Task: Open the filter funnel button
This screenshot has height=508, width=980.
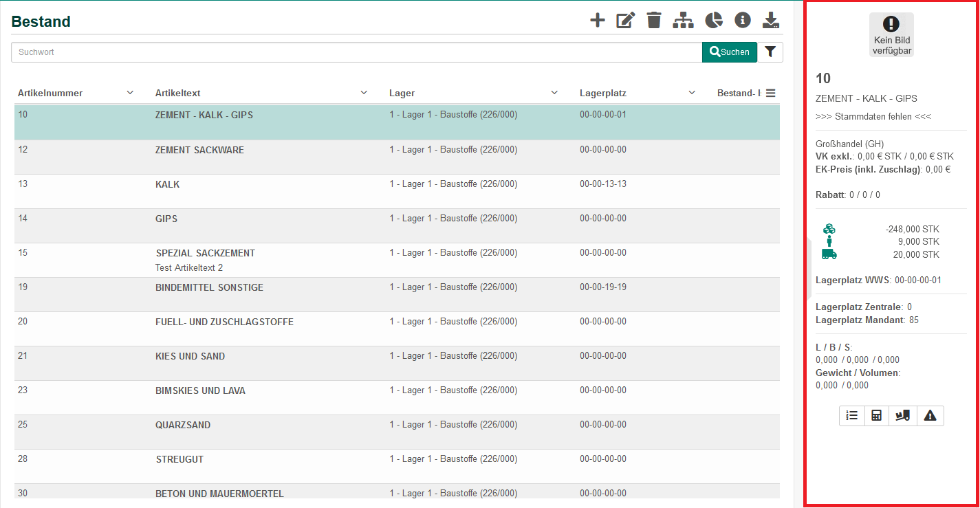Action: pos(770,52)
